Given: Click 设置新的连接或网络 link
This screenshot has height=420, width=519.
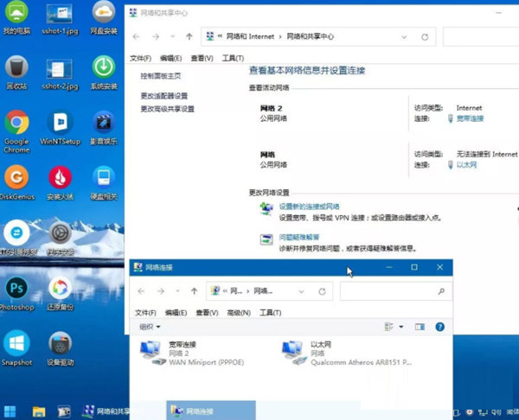Looking at the screenshot, I should tap(310, 207).
